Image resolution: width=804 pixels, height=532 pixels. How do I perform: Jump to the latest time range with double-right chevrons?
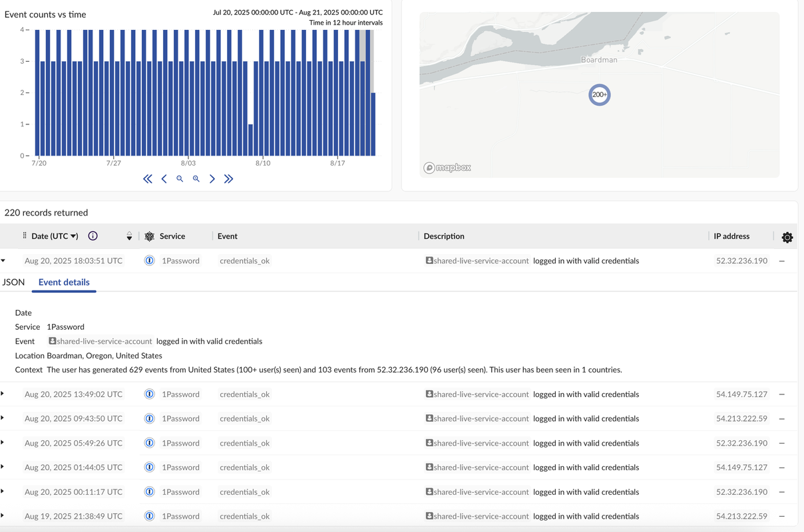click(x=228, y=179)
